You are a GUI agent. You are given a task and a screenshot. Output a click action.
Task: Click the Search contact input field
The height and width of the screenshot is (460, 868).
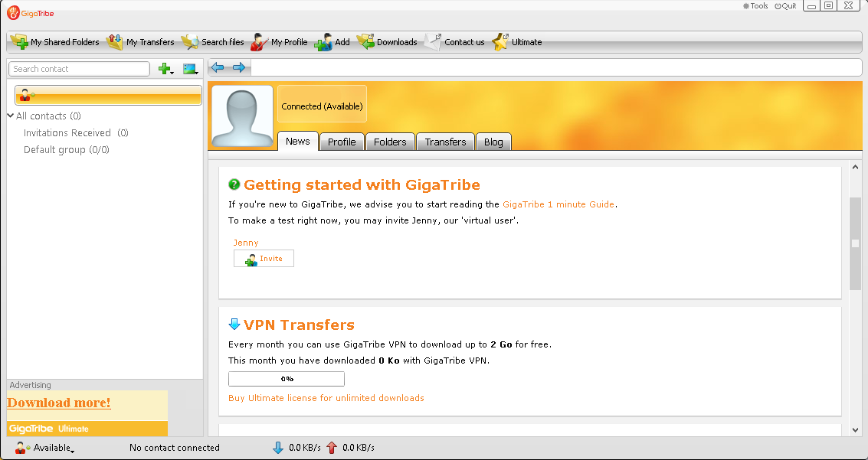(79, 69)
